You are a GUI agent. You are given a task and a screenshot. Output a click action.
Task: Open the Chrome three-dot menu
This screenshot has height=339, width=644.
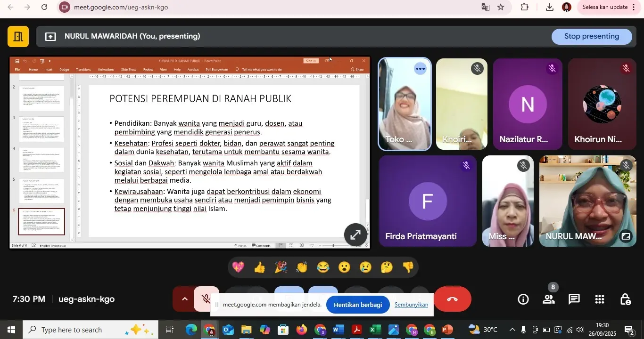pos(634,7)
